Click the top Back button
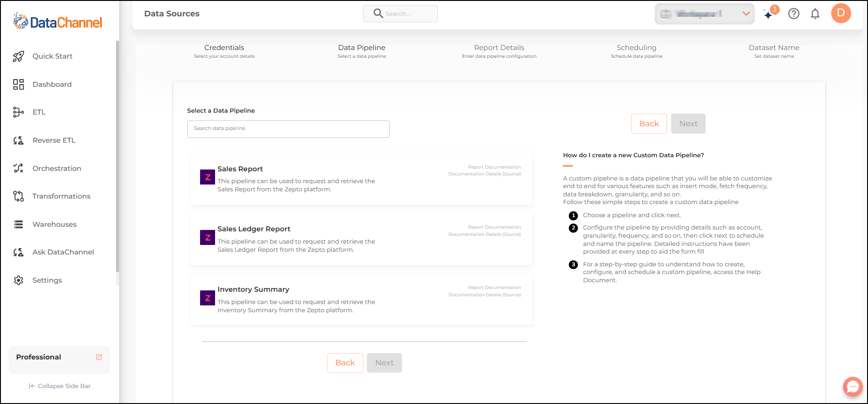 pos(649,124)
